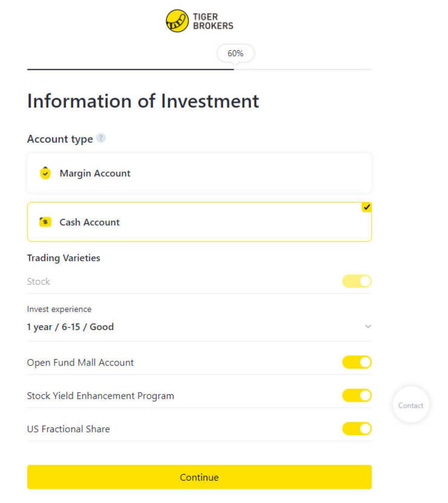Select the Margin Account option
448x503 pixels.
199,173
